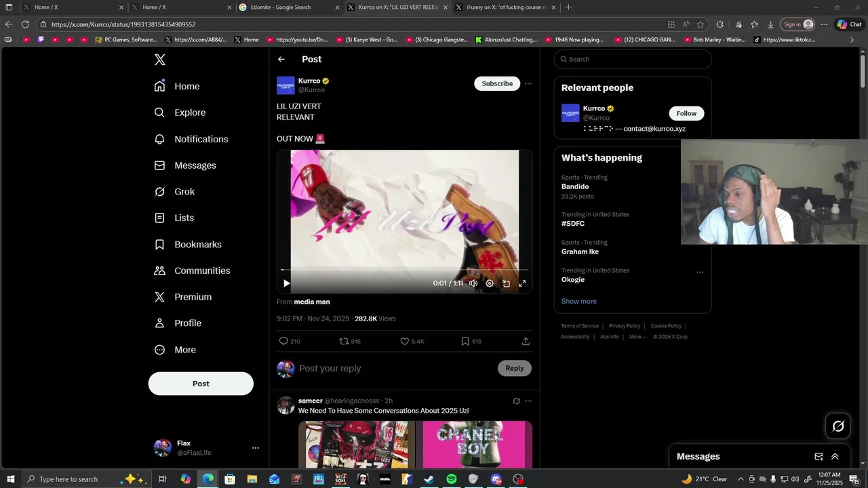This screenshot has height=488, width=868.
Task: Click the browser address bar
Action: click(353, 24)
